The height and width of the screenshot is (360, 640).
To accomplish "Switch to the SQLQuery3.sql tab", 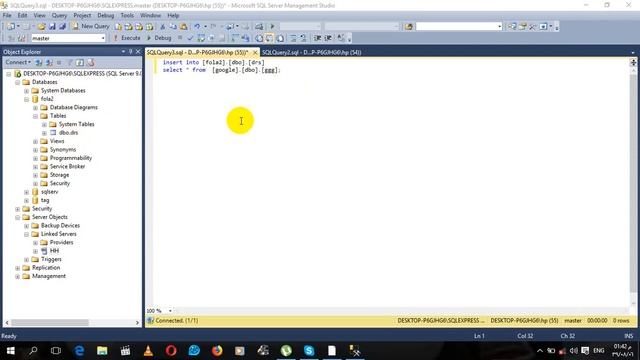I will (198, 52).
